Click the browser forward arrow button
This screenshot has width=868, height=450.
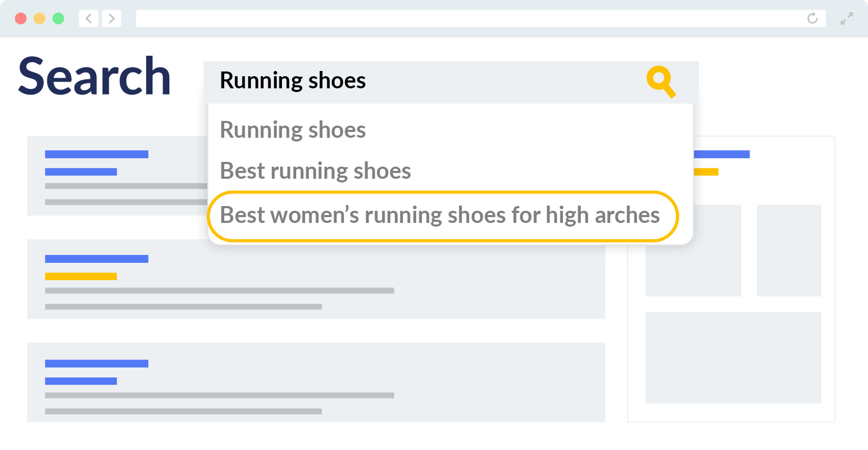(112, 18)
